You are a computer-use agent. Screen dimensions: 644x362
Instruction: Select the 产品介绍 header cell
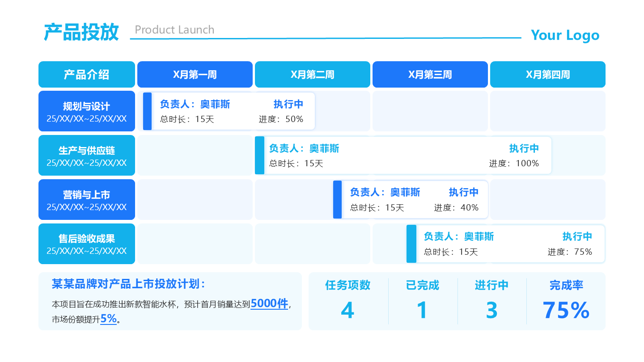click(87, 75)
